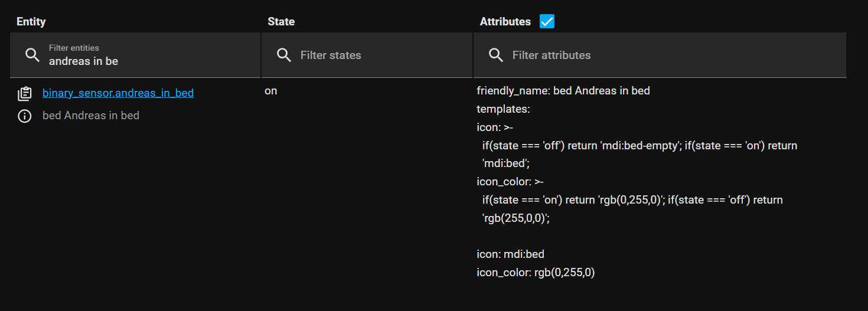
Task: Click the Attributes column header label
Action: point(505,22)
